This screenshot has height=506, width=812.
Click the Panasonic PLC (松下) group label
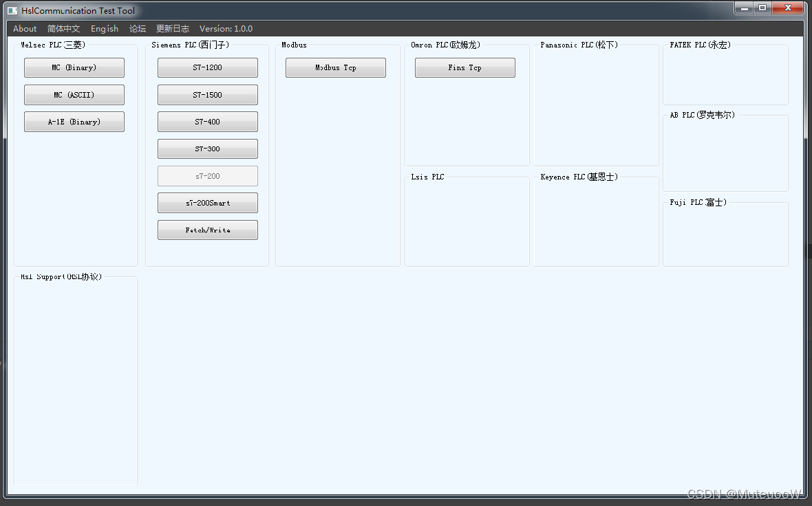tap(579, 45)
